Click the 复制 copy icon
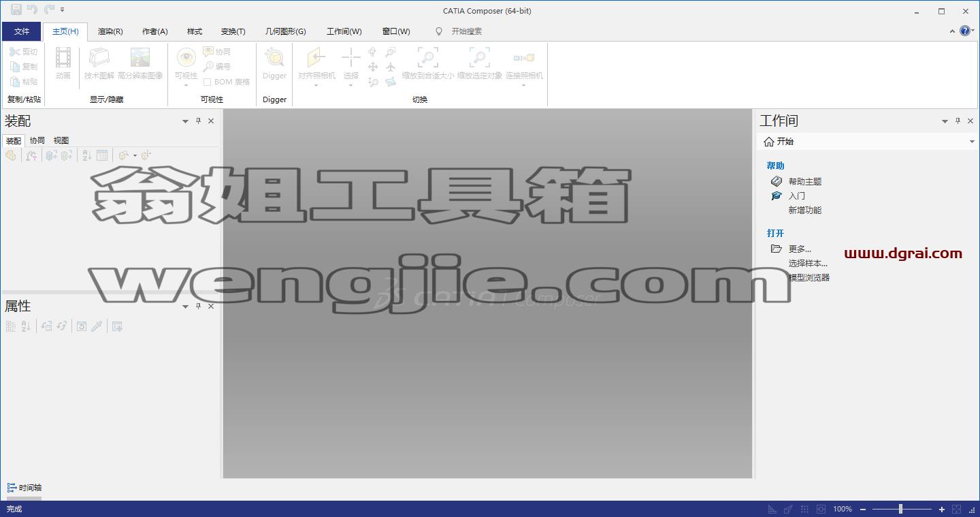The width and height of the screenshot is (980, 517). (15, 67)
